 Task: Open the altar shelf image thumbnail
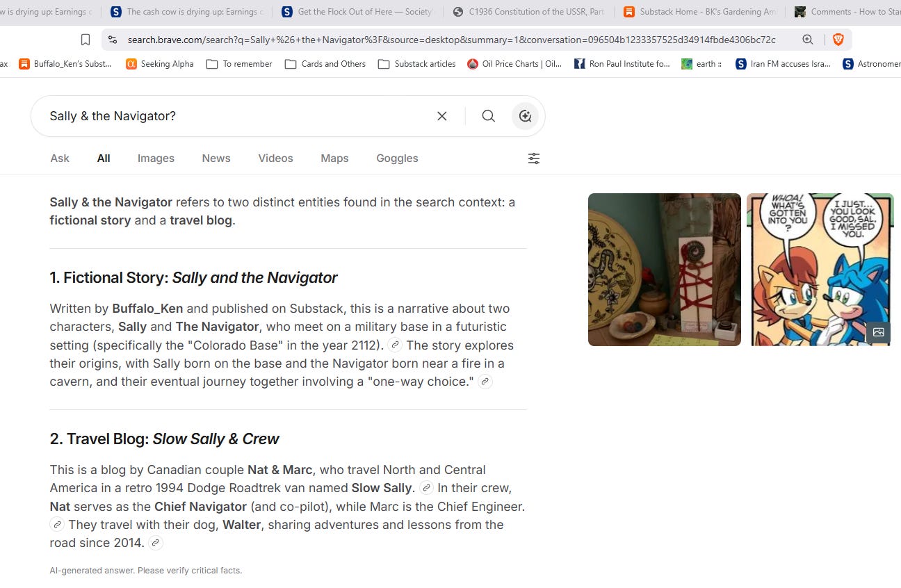coord(665,270)
